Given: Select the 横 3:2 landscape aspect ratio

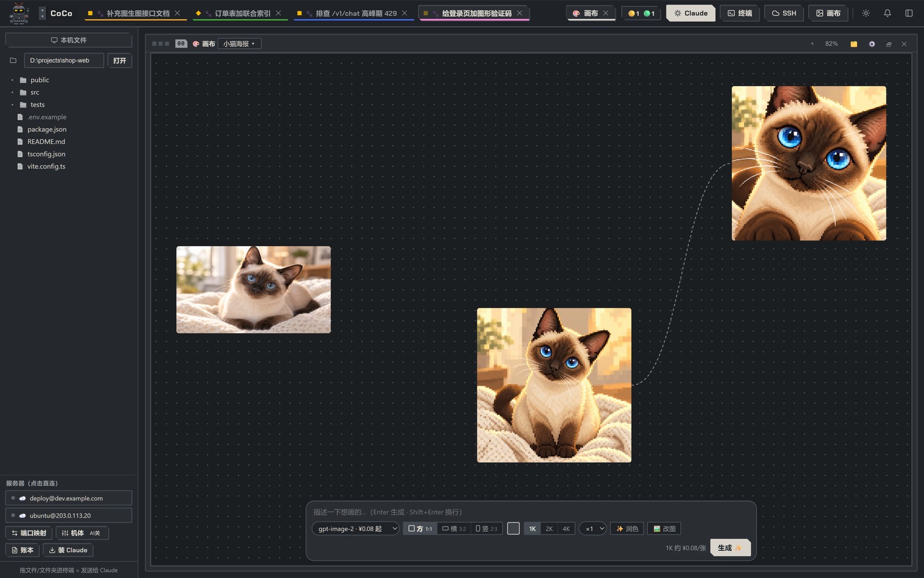Looking at the screenshot, I should [x=454, y=529].
